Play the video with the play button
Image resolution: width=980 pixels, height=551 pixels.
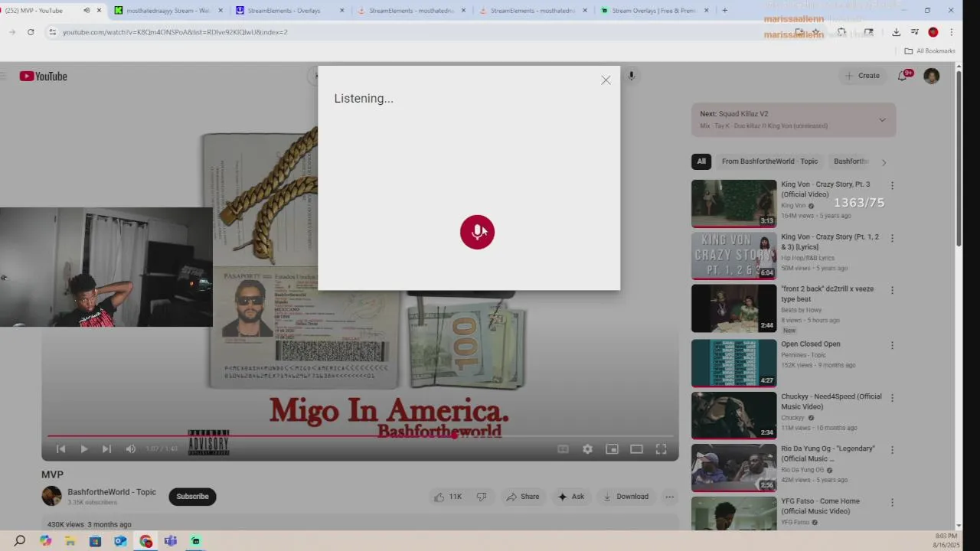(x=83, y=449)
